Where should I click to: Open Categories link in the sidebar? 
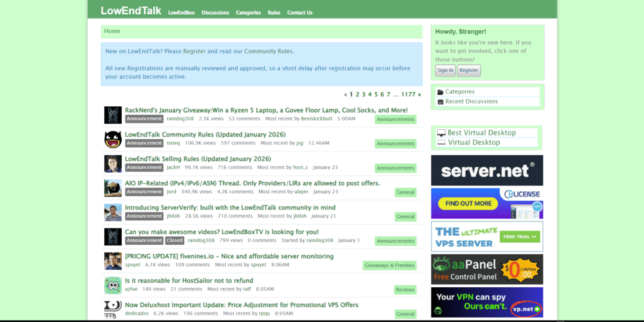point(460,91)
